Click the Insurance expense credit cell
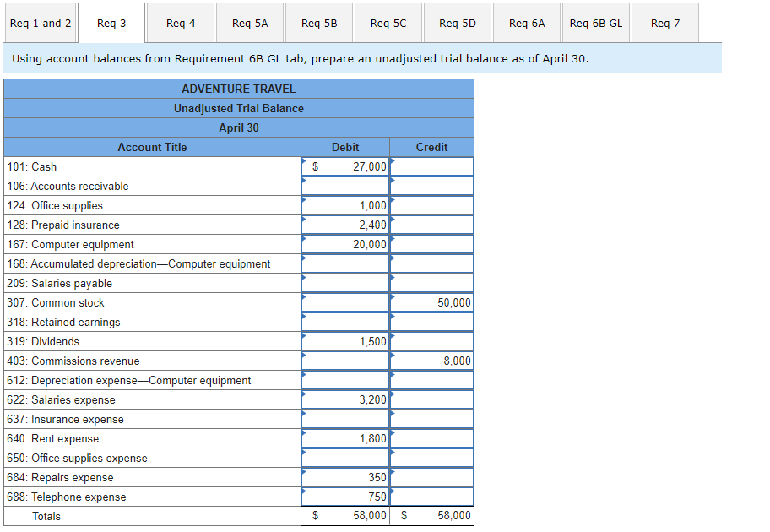The height and width of the screenshot is (532, 770). tap(432, 419)
